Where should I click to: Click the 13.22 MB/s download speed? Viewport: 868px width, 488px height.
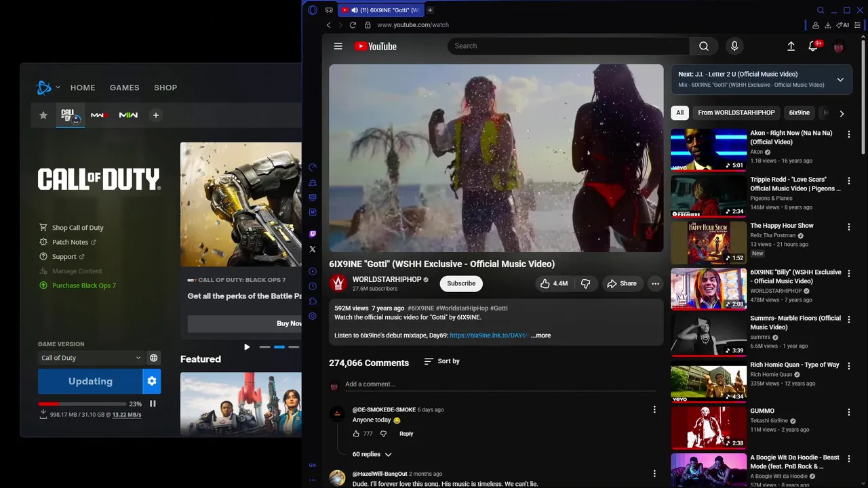pos(127,414)
